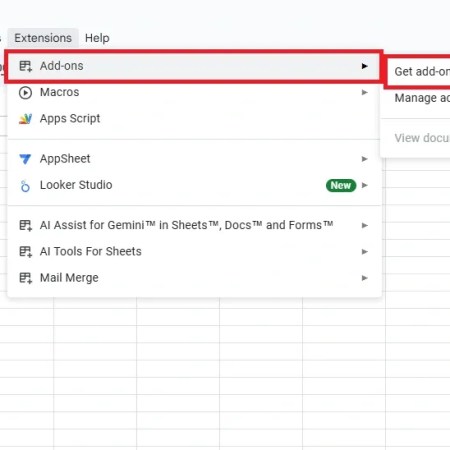Expand the AppSheet submenu arrow
This screenshot has height=450, width=450.
click(x=365, y=159)
